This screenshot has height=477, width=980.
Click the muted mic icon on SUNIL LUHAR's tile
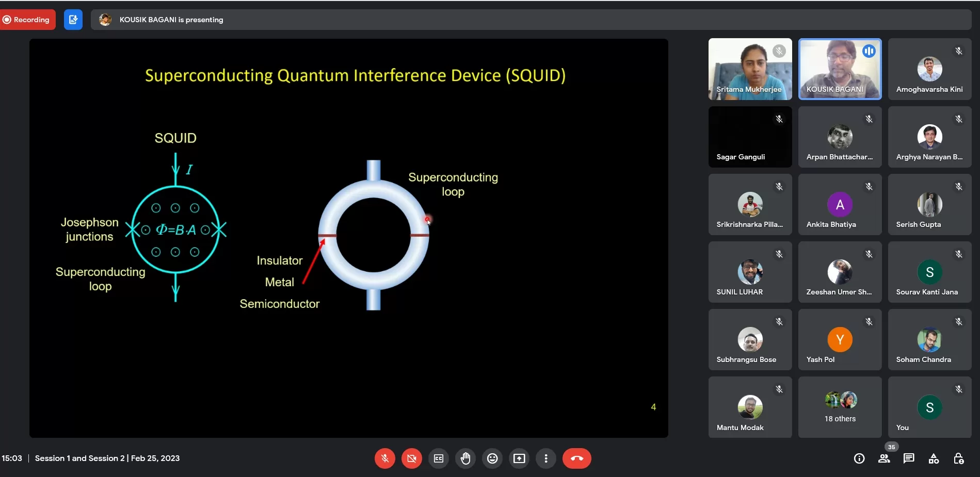point(779,254)
